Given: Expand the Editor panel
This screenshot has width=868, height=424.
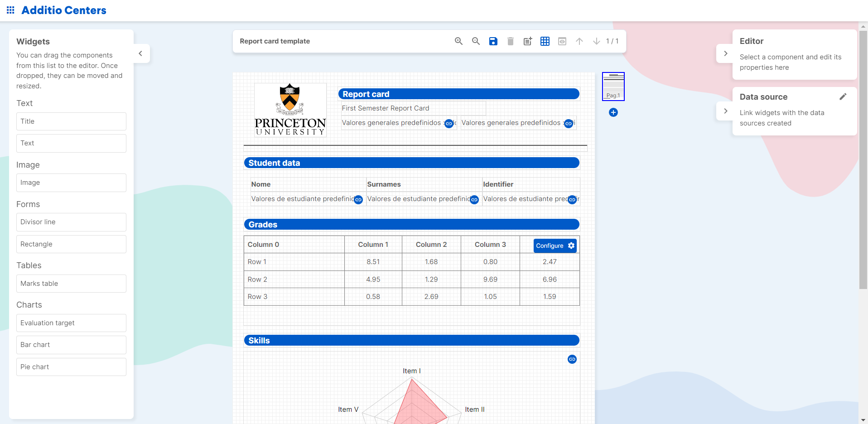Looking at the screenshot, I should (725, 53).
